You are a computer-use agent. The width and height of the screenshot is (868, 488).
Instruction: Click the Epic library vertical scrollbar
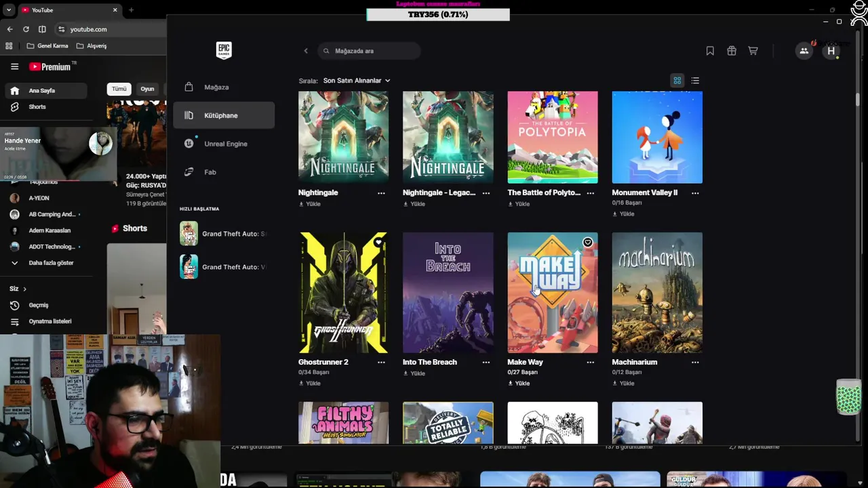(858, 99)
